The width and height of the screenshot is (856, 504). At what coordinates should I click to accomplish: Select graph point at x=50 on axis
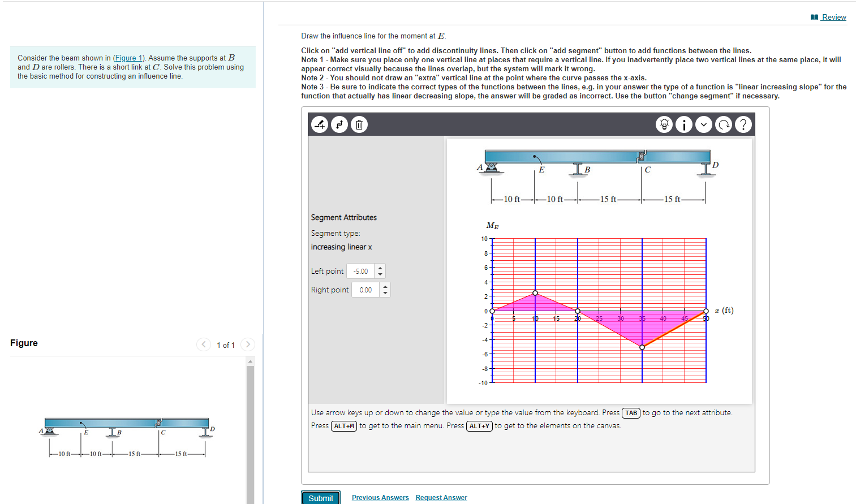click(706, 311)
